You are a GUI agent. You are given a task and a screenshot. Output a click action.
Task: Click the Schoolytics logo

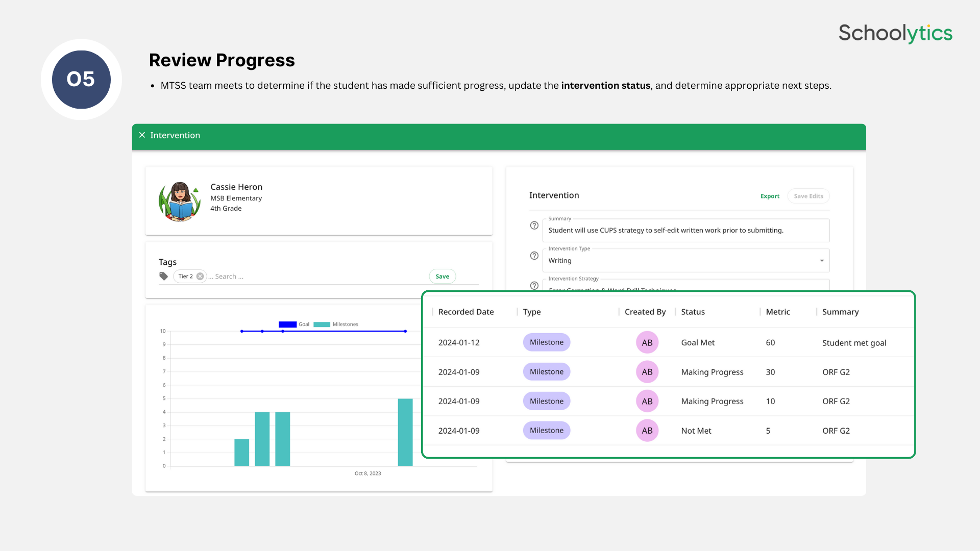pyautogui.click(x=895, y=33)
